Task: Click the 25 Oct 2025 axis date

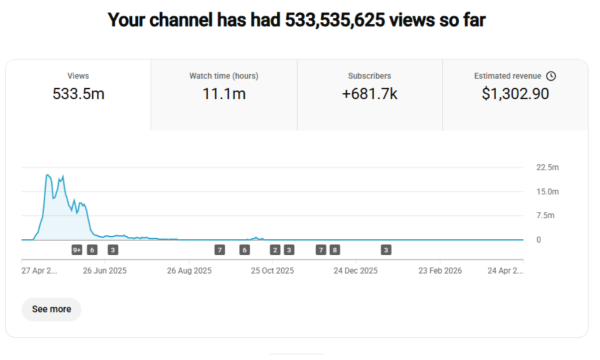Action: click(x=272, y=271)
